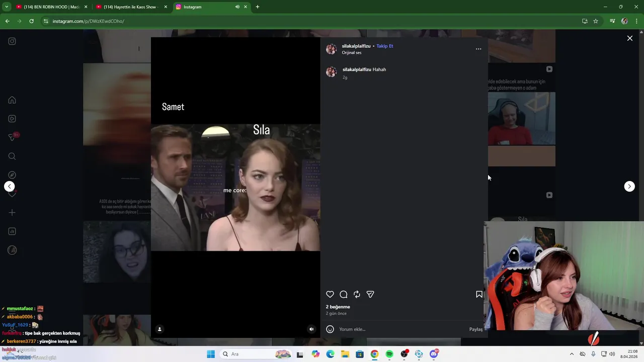The width and height of the screenshot is (644, 362).
Task: Open Search in Instagram sidebar
Action: click(12, 156)
